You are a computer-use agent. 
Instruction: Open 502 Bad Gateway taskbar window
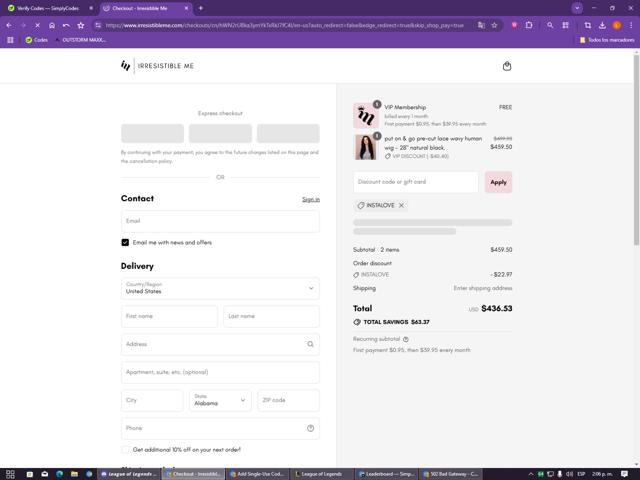click(451, 474)
